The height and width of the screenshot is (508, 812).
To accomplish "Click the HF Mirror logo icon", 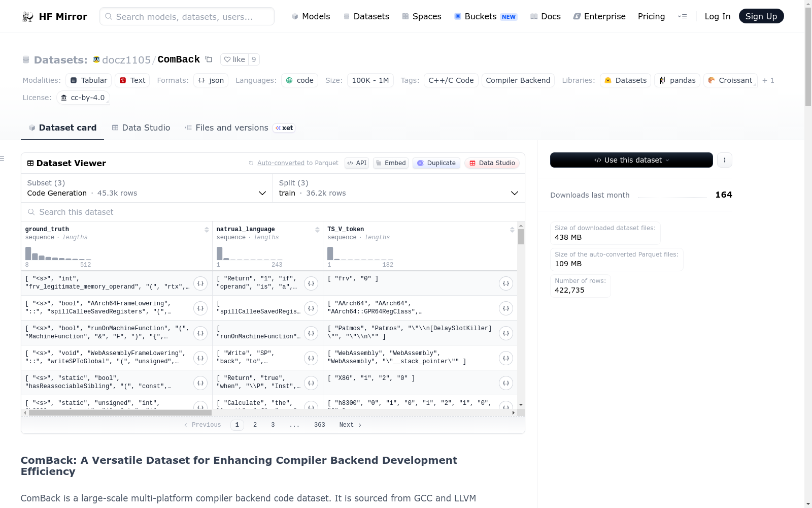I will (x=28, y=17).
